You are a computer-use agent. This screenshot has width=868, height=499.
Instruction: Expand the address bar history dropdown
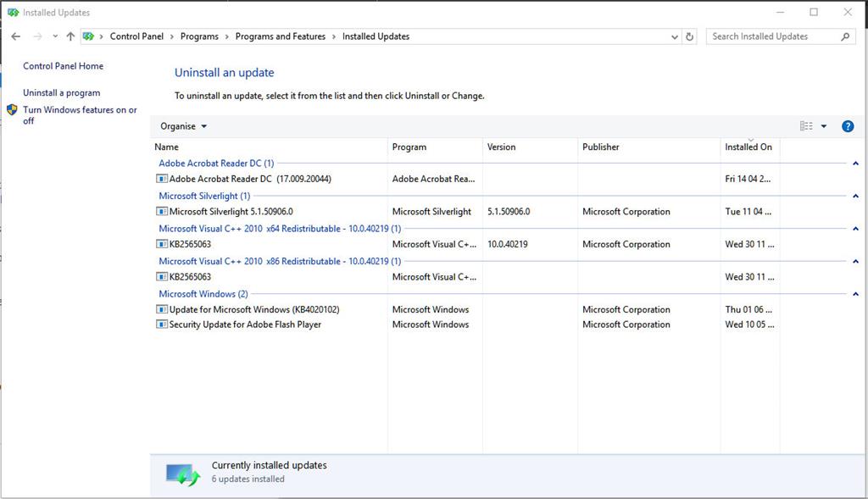click(x=674, y=37)
